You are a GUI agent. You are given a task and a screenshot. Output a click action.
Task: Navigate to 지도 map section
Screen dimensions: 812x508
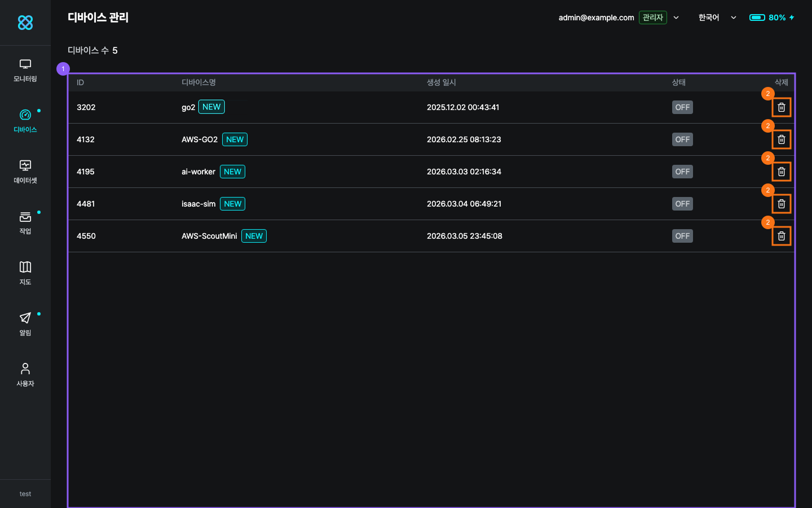(x=25, y=274)
